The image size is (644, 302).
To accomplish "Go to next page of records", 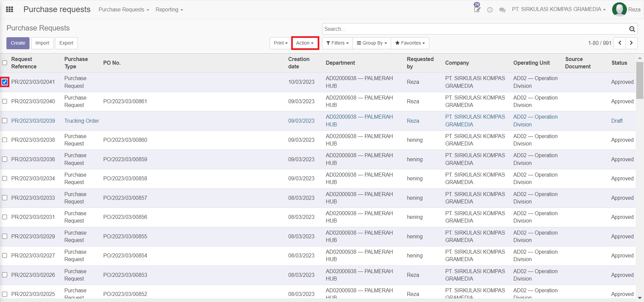I will coord(631,43).
